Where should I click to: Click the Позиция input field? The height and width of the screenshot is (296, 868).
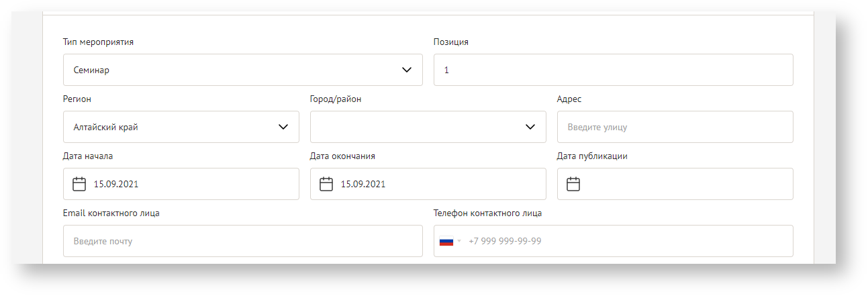[612, 70]
